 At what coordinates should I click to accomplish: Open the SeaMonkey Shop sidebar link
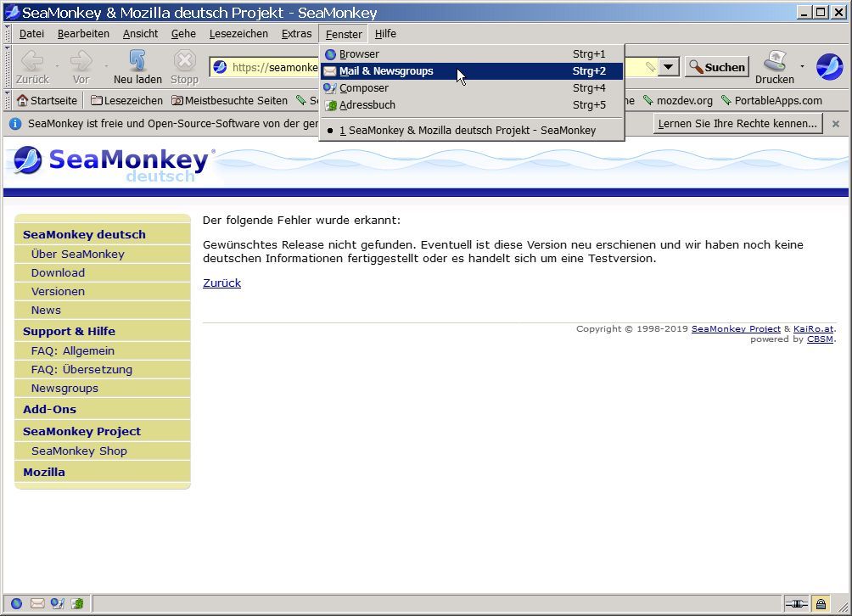pos(79,451)
